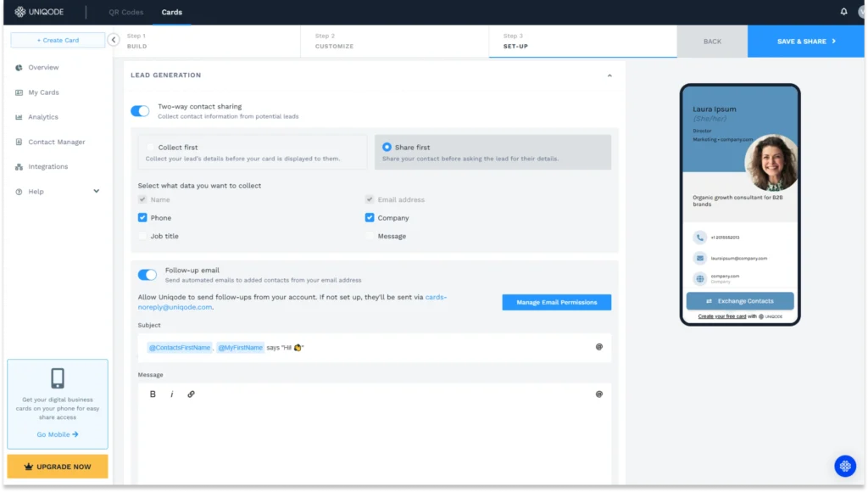Click the Overview sidebar icon
868x492 pixels.
19,68
